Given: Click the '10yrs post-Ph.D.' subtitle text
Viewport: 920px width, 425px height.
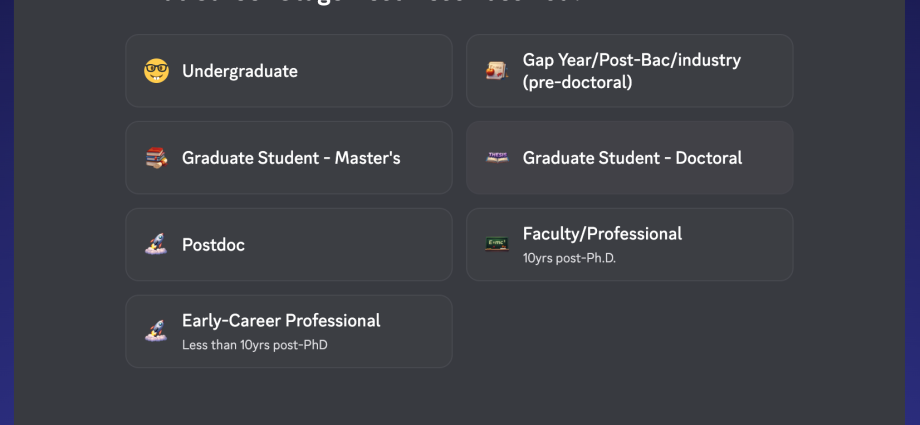Looking at the screenshot, I should pos(569,258).
